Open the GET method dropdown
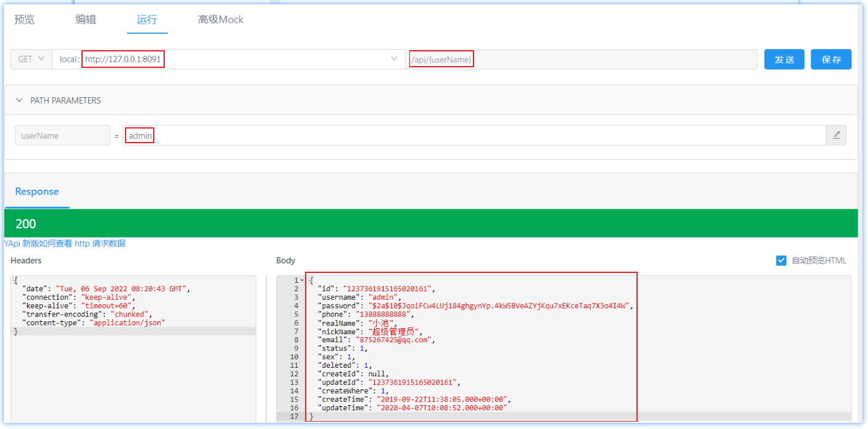Viewport: 868px width, 429px height. pos(31,59)
